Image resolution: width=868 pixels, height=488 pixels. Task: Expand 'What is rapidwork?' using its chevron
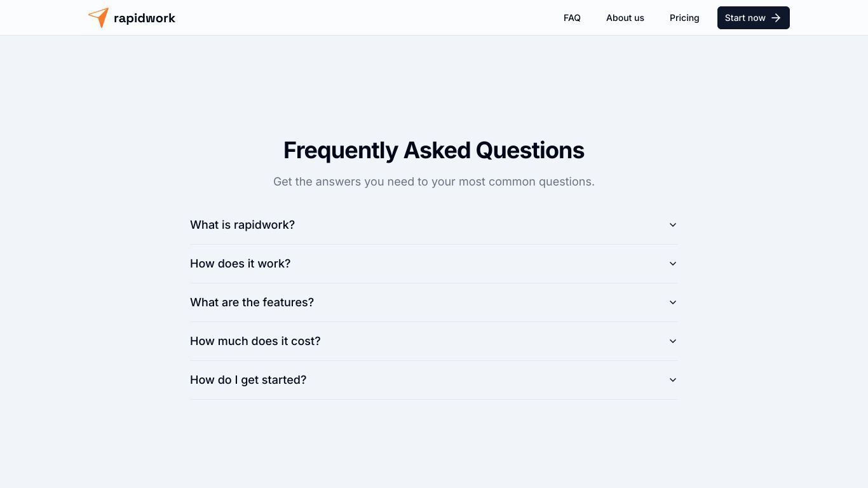(x=673, y=225)
